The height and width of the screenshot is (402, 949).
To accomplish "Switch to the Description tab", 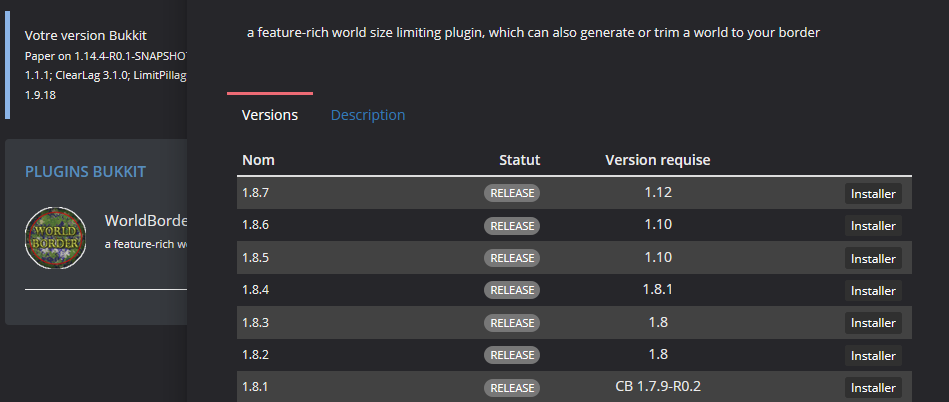I will click(368, 115).
